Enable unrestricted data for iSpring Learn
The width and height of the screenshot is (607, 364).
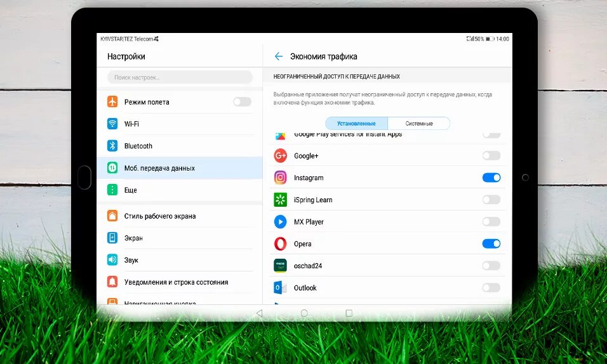(491, 200)
